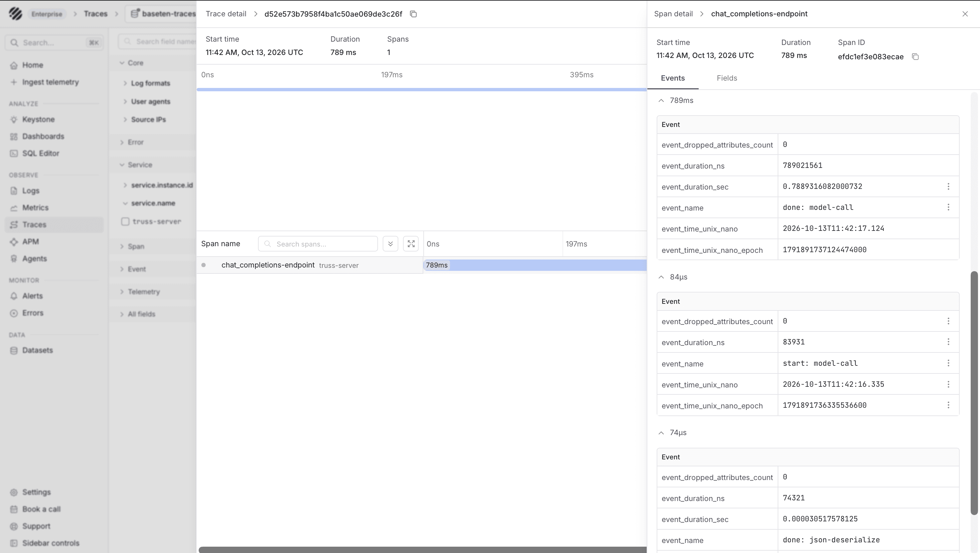Go to Metrics in the sidebar
Viewport: 980px width, 553px height.
click(x=54, y=208)
